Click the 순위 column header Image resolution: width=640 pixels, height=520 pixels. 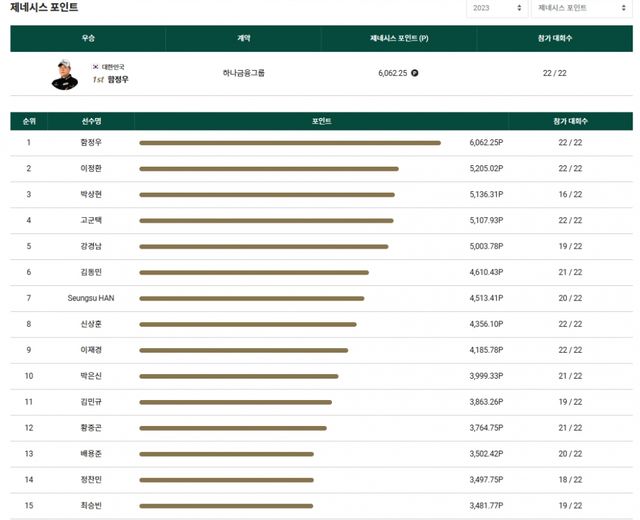coord(29,121)
